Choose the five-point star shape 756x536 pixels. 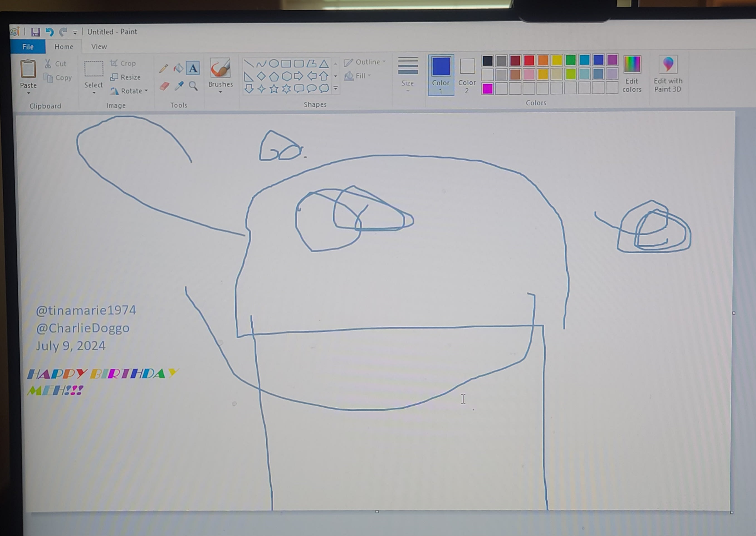pyautogui.click(x=274, y=89)
